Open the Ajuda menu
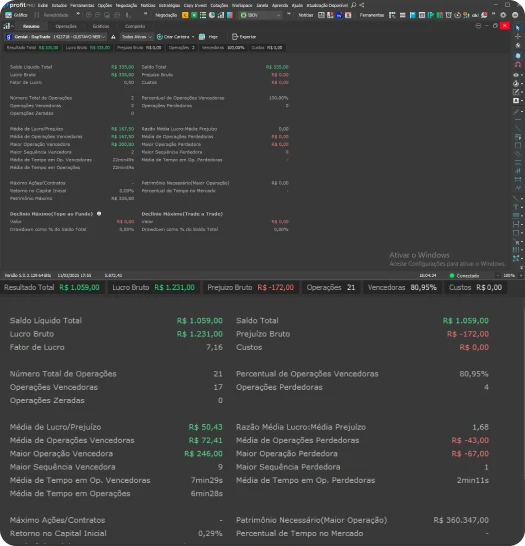This screenshot has width=525, height=546. tap(297, 5)
